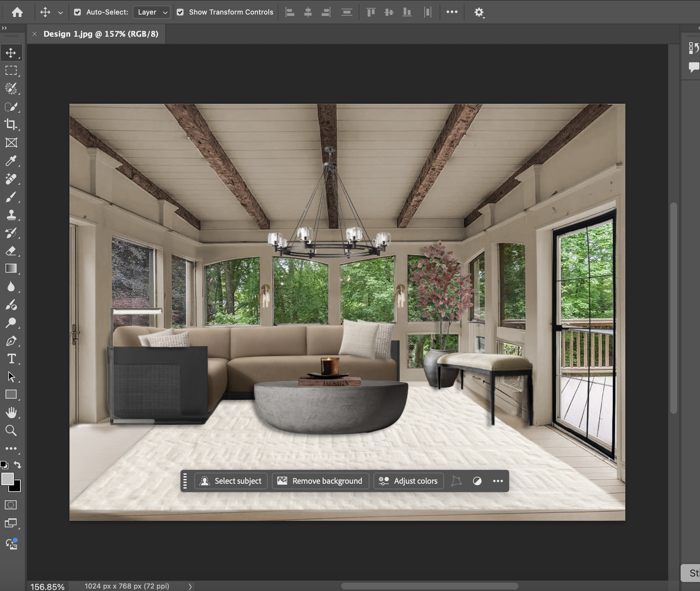Uncheck Show Transform Controls
Image resolution: width=700 pixels, height=591 pixels.
[180, 12]
